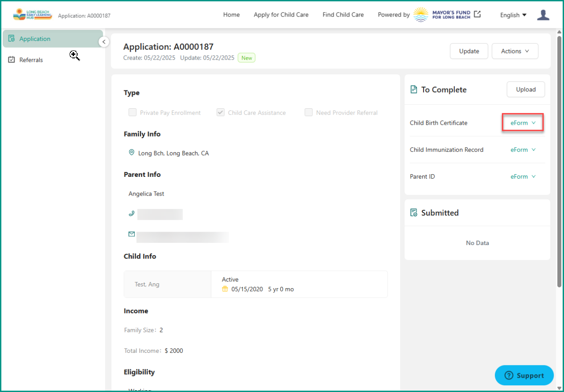Select the Referrals sidebar tab
564x392 pixels.
[x=53, y=60]
